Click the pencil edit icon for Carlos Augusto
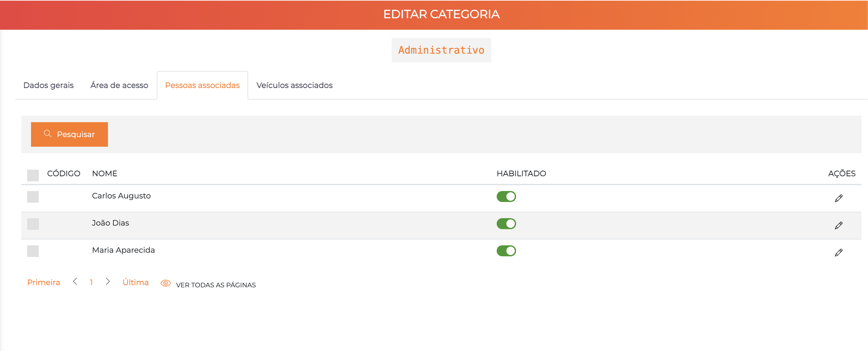This screenshot has height=351, width=868. click(x=839, y=198)
